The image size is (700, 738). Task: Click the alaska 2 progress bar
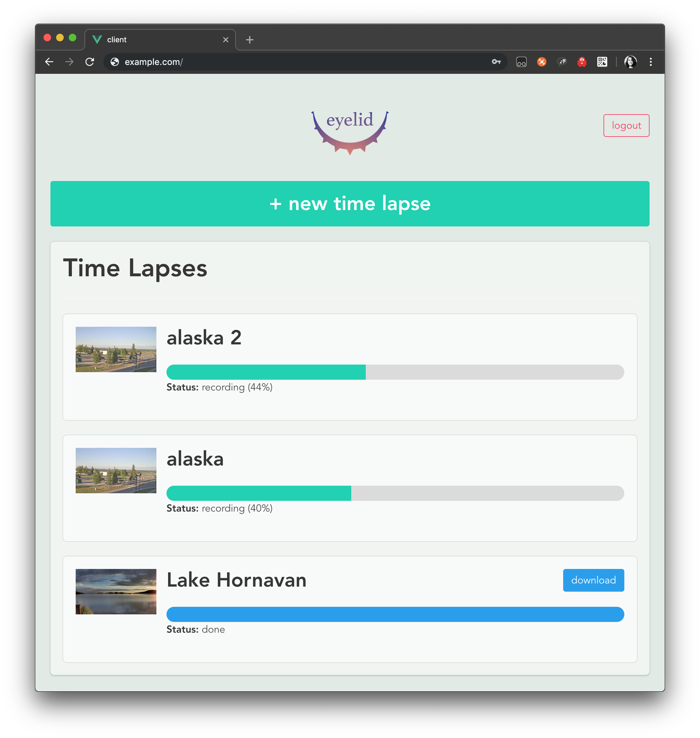pyautogui.click(x=395, y=372)
